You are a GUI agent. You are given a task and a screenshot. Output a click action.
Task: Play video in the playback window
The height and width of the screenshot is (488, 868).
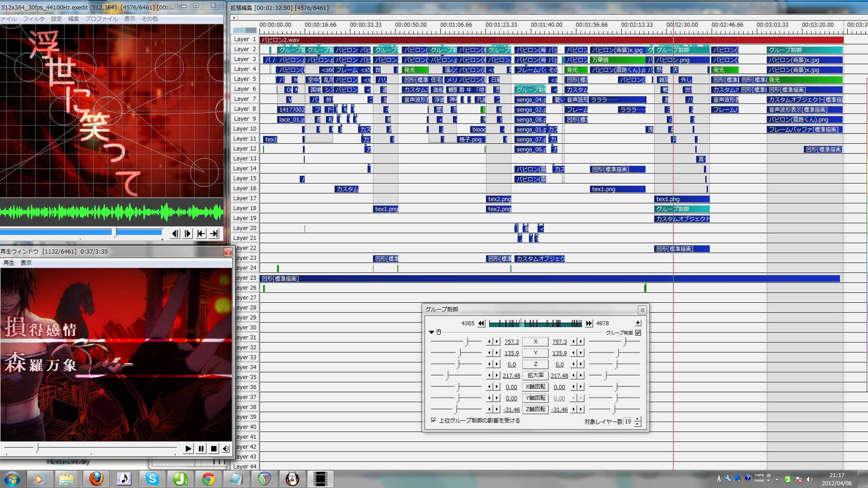(x=188, y=449)
